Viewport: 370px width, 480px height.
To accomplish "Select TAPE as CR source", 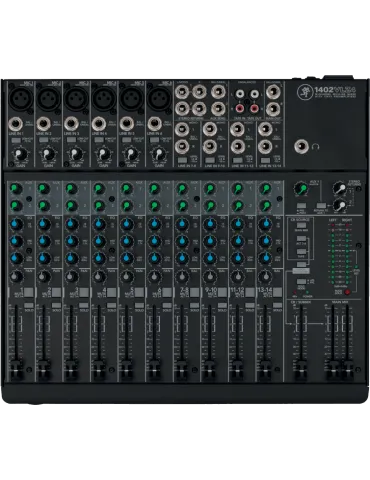I will coord(301,252).
